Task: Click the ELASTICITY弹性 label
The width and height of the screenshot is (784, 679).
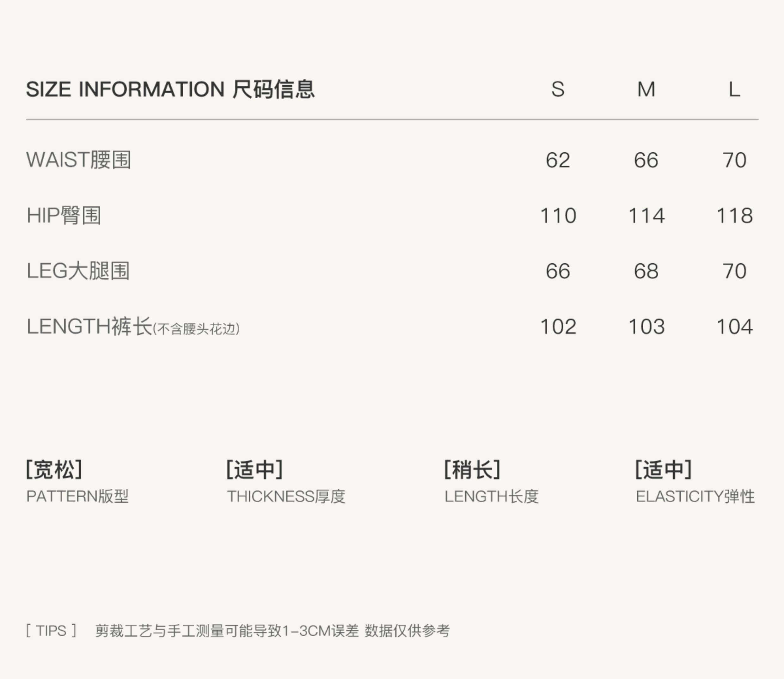Action: 695,496
